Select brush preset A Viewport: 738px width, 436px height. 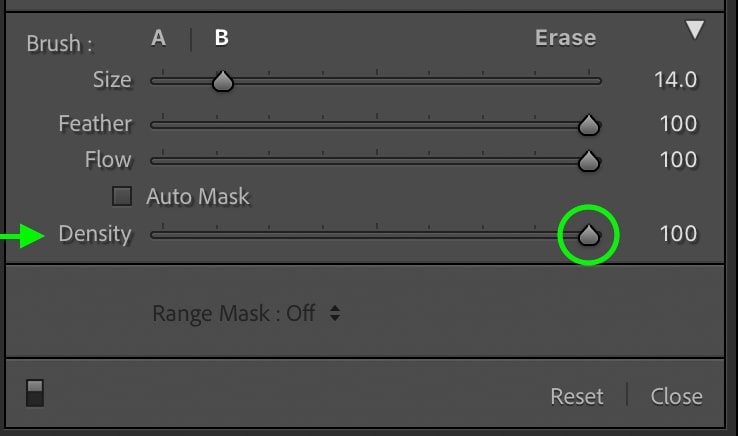click(x=159, y=38)
